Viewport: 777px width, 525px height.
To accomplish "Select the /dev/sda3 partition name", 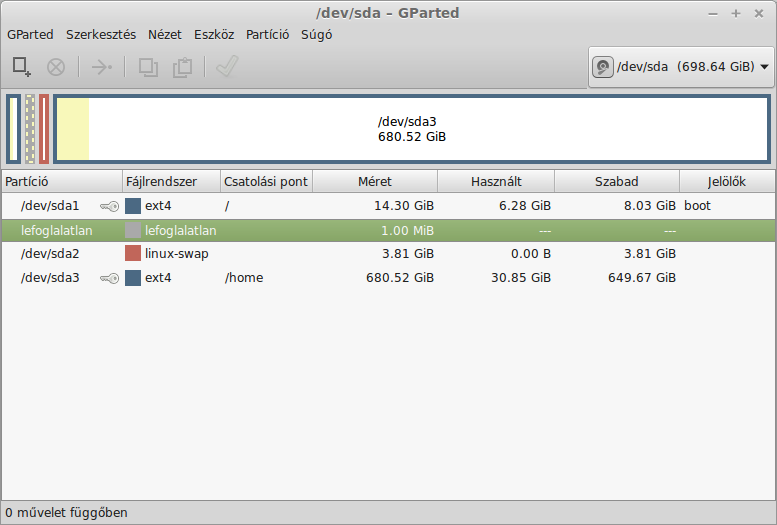I will tap(50, 278).
